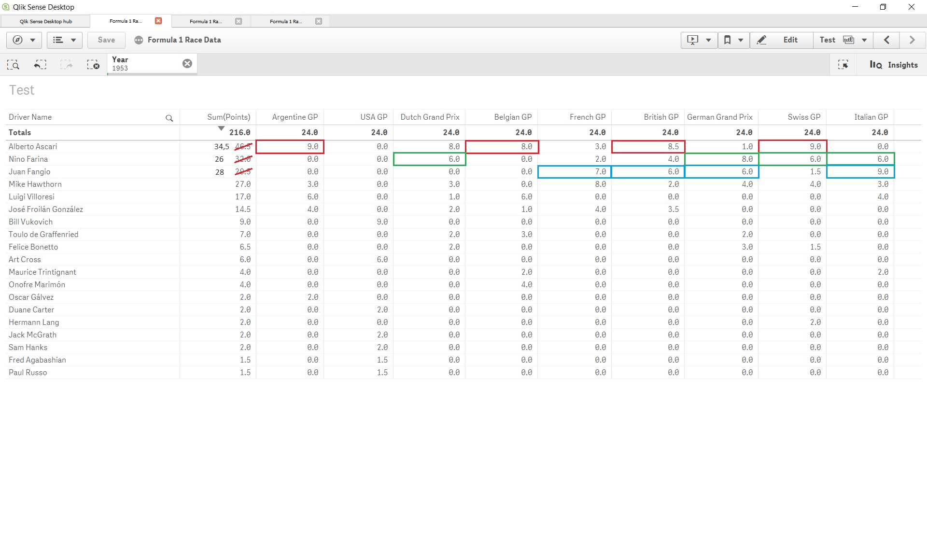Select driver José Froilán González

click(x=46, y=210)
